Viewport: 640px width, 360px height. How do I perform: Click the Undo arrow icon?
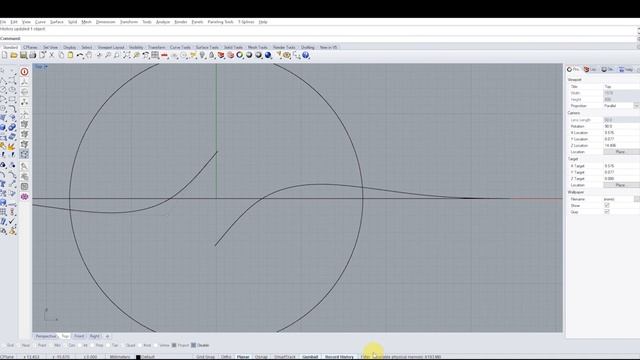click(80, 55)
